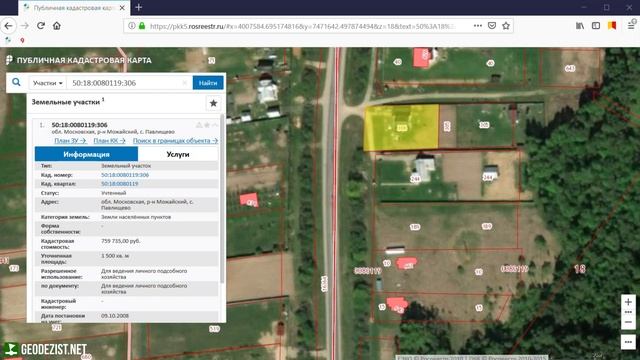This screenshot has width=640, height=360.
Task: Click the warning triangle icon on the result card
Action: coord(199,125)
